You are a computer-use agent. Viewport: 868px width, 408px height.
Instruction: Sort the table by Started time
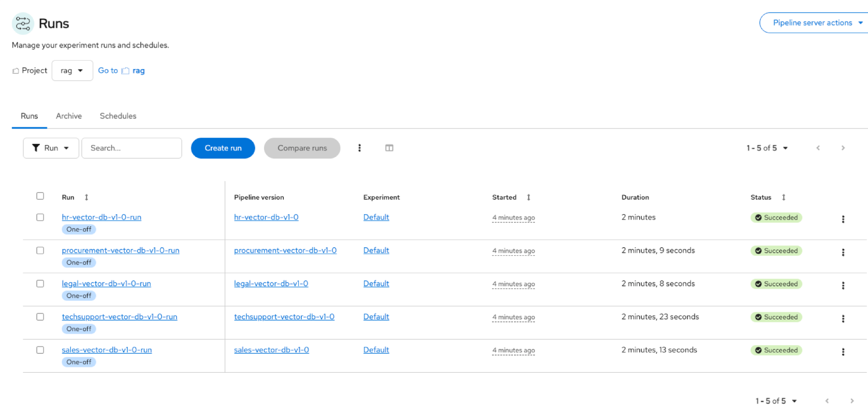tap(528, 197)
